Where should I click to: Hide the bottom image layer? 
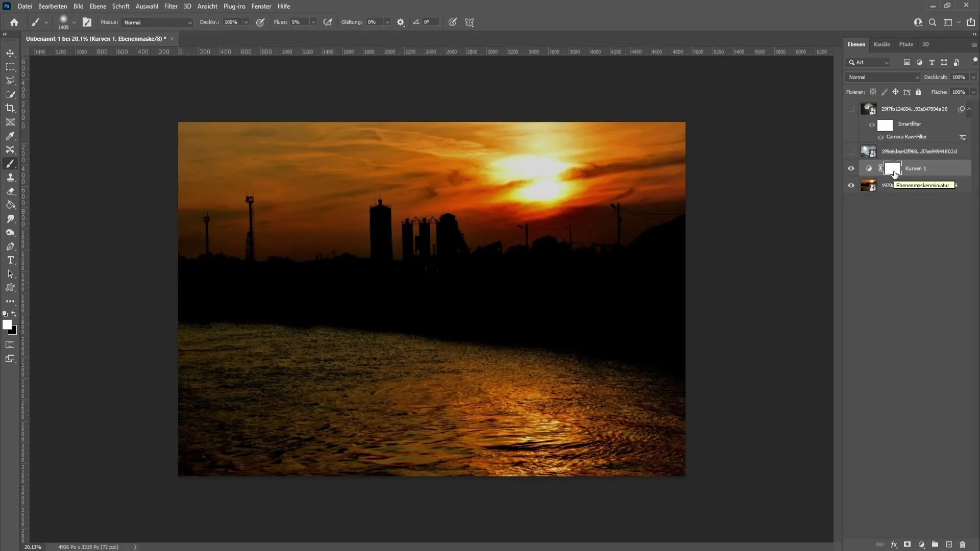850,186
